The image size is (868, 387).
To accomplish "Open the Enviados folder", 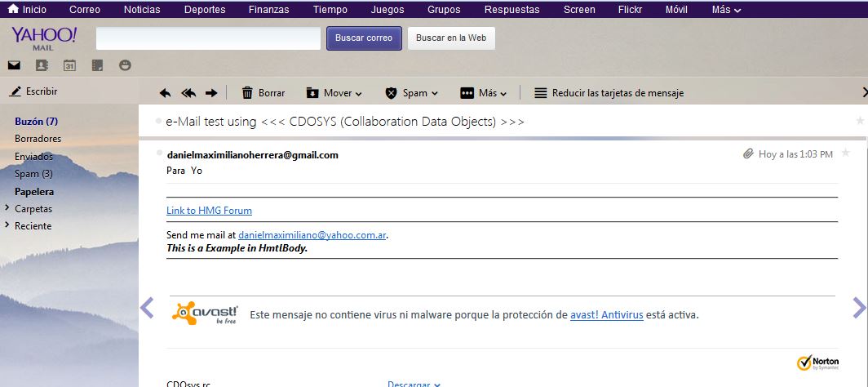I will pos(33,157).
